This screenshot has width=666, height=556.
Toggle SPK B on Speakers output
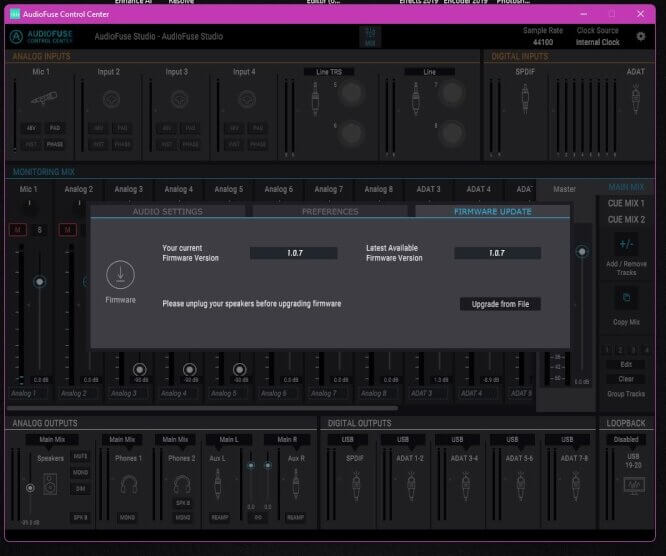click(x=80, y=517)
